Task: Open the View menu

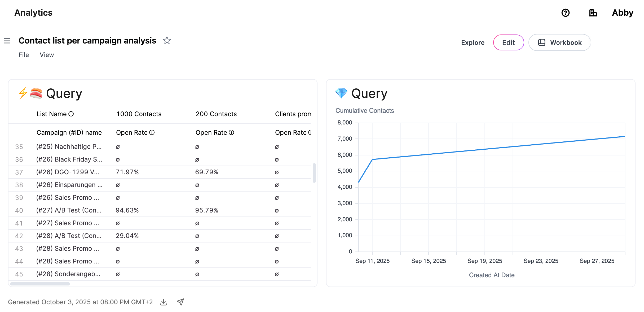Action: tap(47, 55)
